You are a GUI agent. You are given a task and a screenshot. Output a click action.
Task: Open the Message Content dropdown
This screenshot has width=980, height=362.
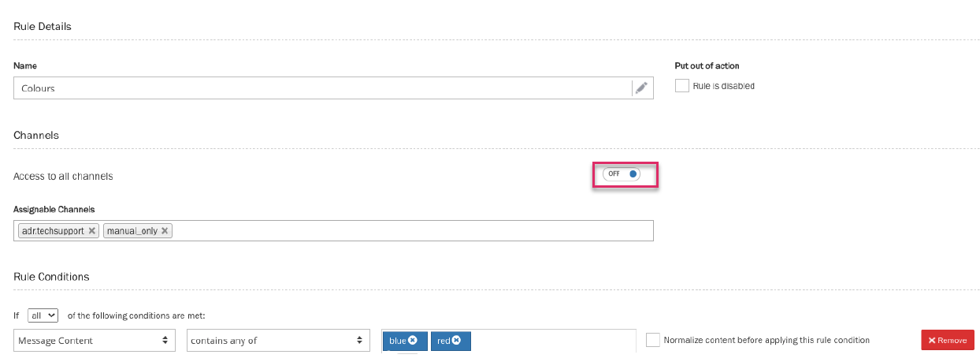tap(95, 341)
